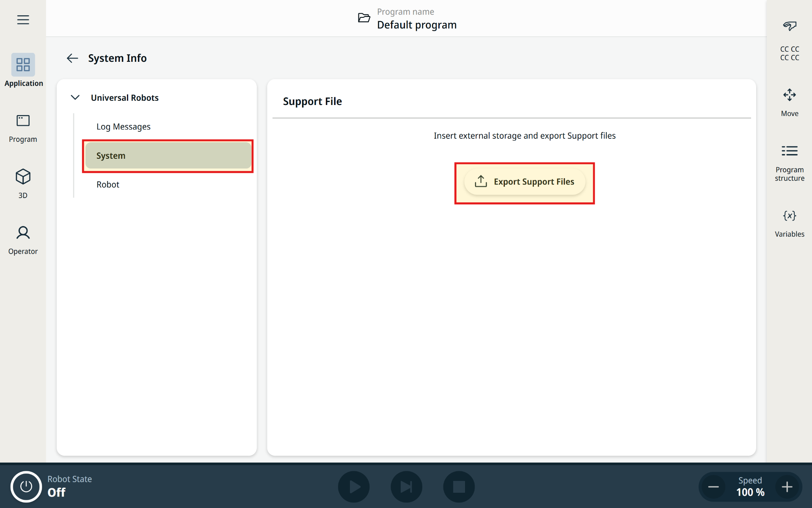Viewport: 812px width, 508px height.
Task: Toggle the Robot State power button
Action: click(x=26, y=486)
